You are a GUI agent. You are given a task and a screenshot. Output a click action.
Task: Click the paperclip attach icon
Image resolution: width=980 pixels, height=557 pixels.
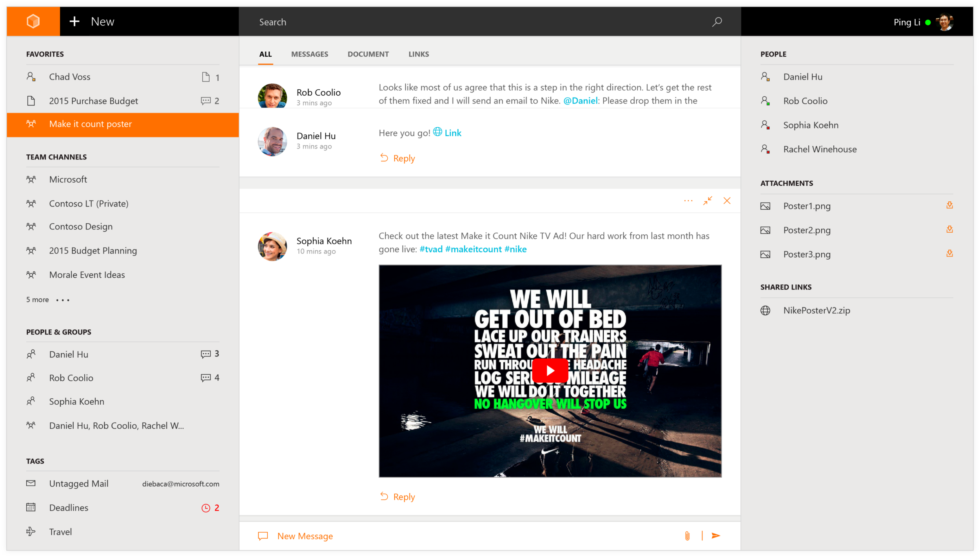[x=687, y=536]
